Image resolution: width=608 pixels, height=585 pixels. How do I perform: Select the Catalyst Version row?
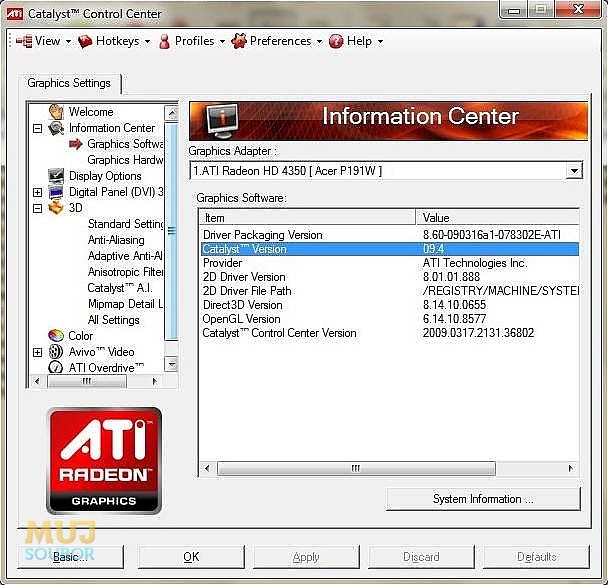tap(390, 249)
